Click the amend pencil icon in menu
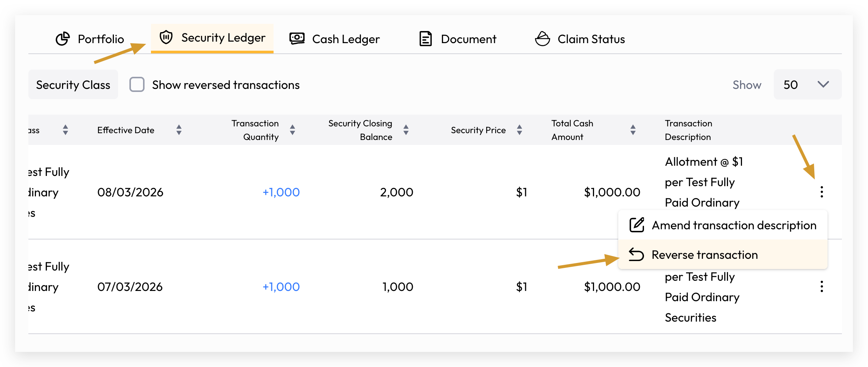The image size is (868, 367). pyautogui.click(x=637, y=225)
